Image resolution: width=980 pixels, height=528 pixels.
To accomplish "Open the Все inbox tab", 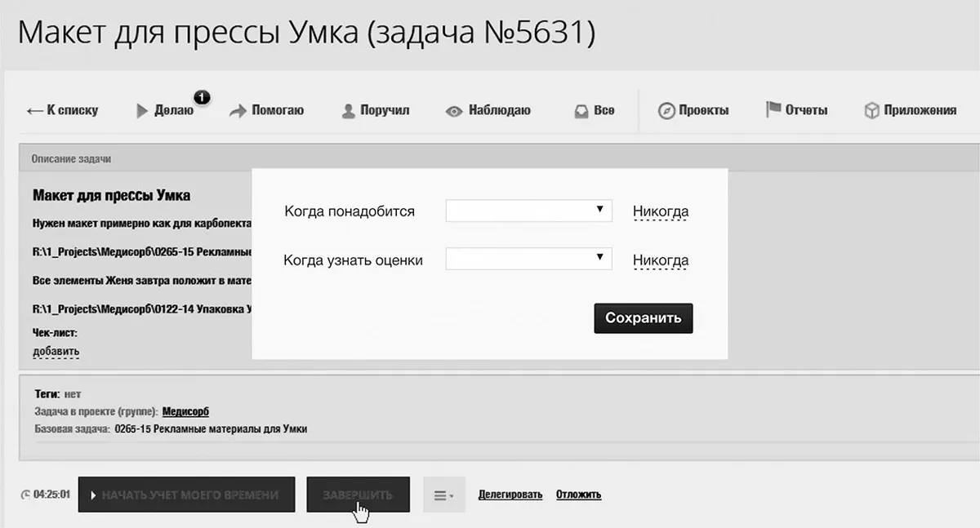I will tap(594, 110).
